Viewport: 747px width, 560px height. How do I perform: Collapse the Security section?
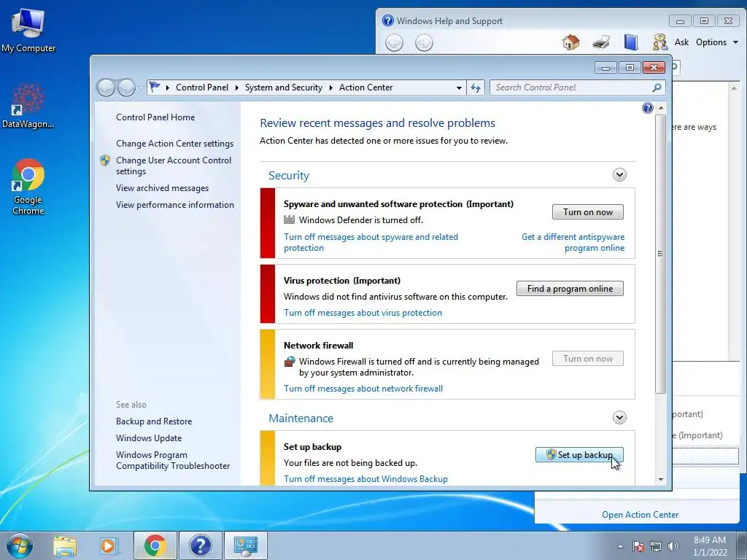[x=619, y=175]
